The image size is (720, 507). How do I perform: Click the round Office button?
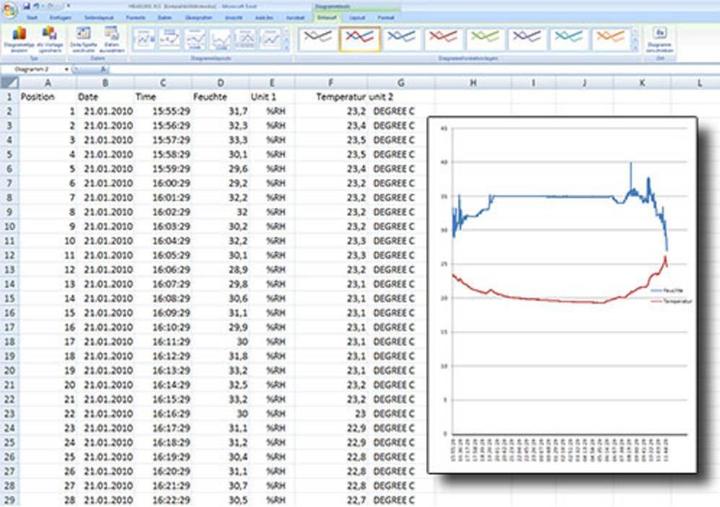click(9, 8)
